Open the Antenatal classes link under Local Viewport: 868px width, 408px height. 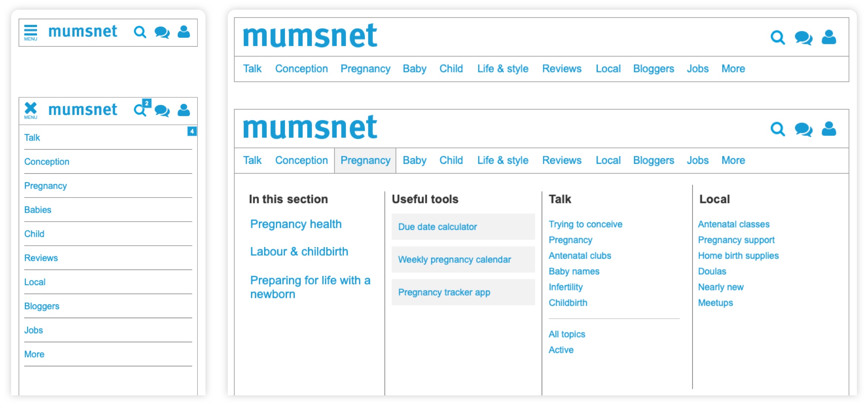(733, 224)
